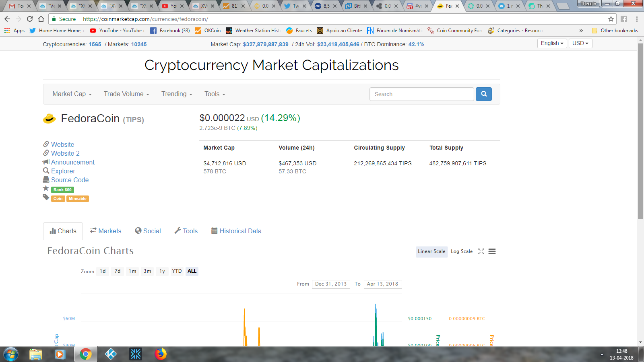The width and height of the screenshot is (644, 362).
Task: Expand the Market Cap dropdown
Action: (72, 94)
